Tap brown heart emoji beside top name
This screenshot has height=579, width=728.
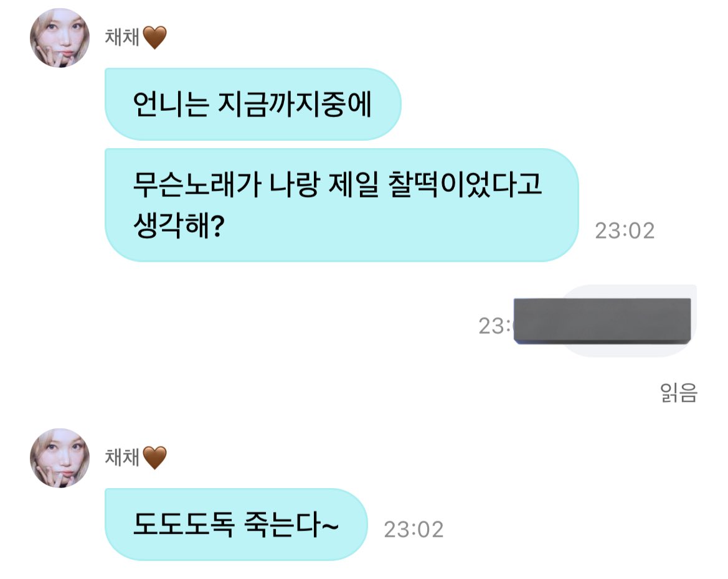pos(154,37)
